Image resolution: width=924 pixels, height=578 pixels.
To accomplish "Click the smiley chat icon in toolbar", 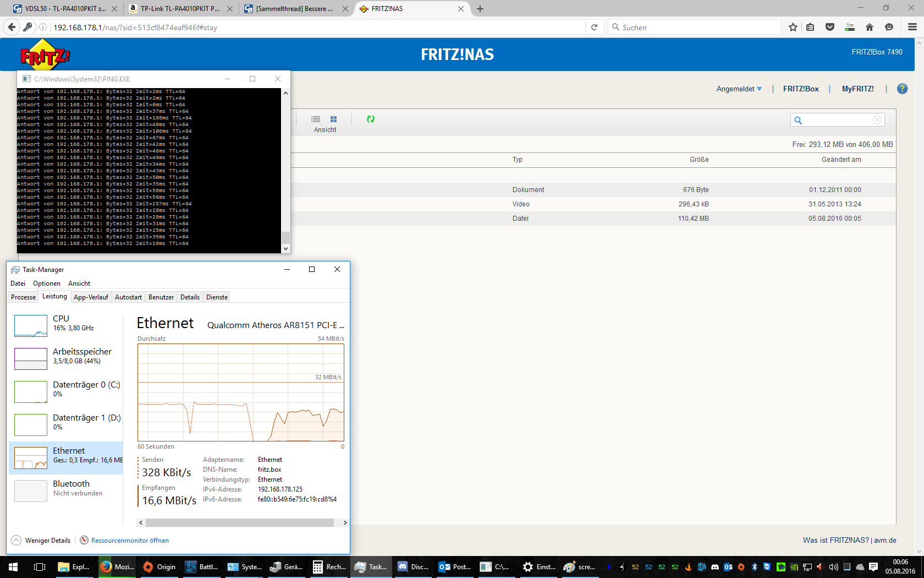I will click(x=889, y=27).
